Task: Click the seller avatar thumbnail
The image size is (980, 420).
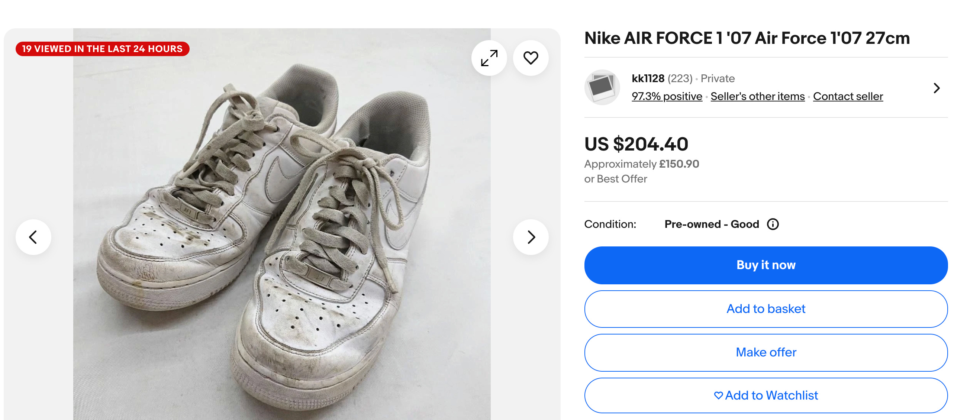Action: coord(603,87)
